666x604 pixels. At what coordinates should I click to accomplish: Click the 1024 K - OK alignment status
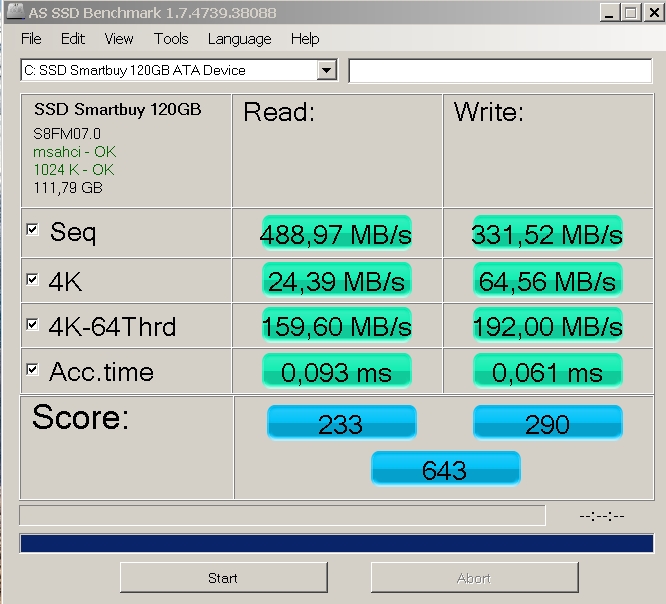(73, 169)
